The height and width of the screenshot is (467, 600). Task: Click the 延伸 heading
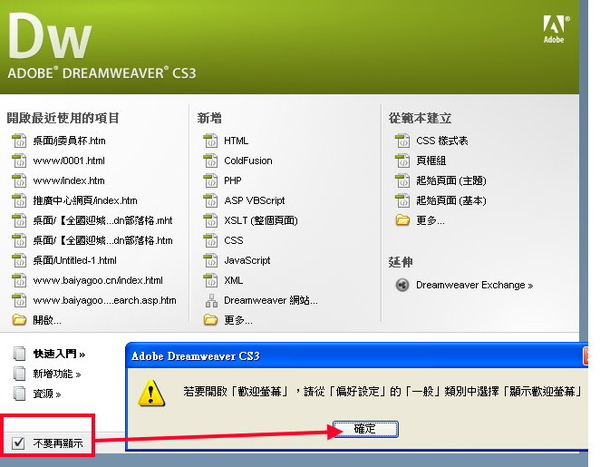point(400,262)
